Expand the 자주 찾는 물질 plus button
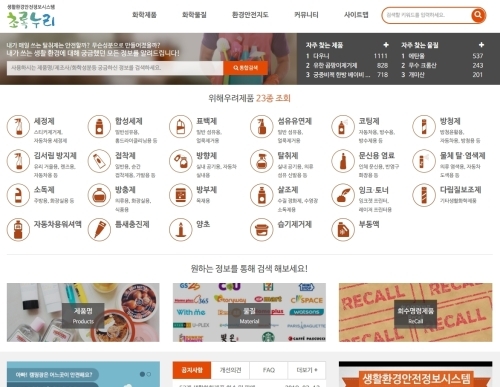 [481, 45]
